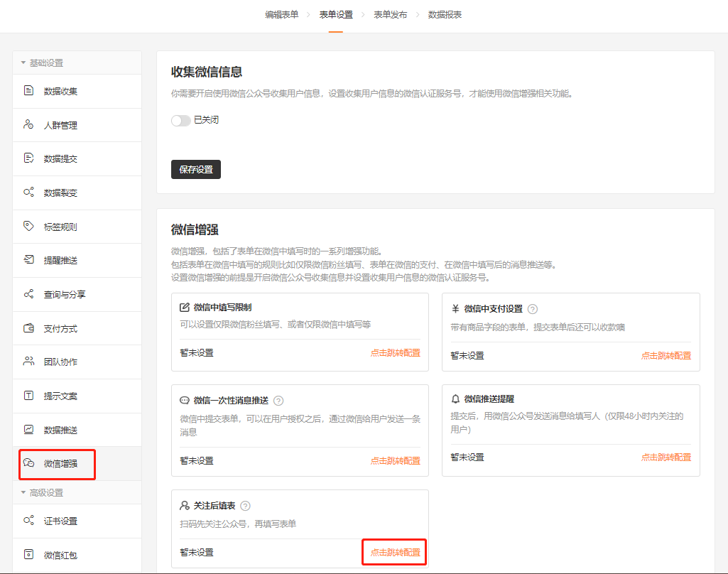Click the person icon of 关注后填表
The width and height of the screenshot is (728, 574).
click(185, 505)
